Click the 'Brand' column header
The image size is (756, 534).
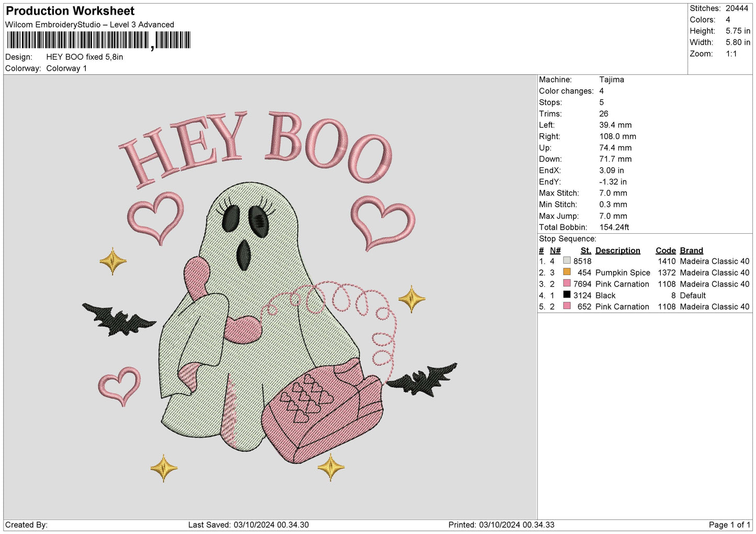coord(692,251)
